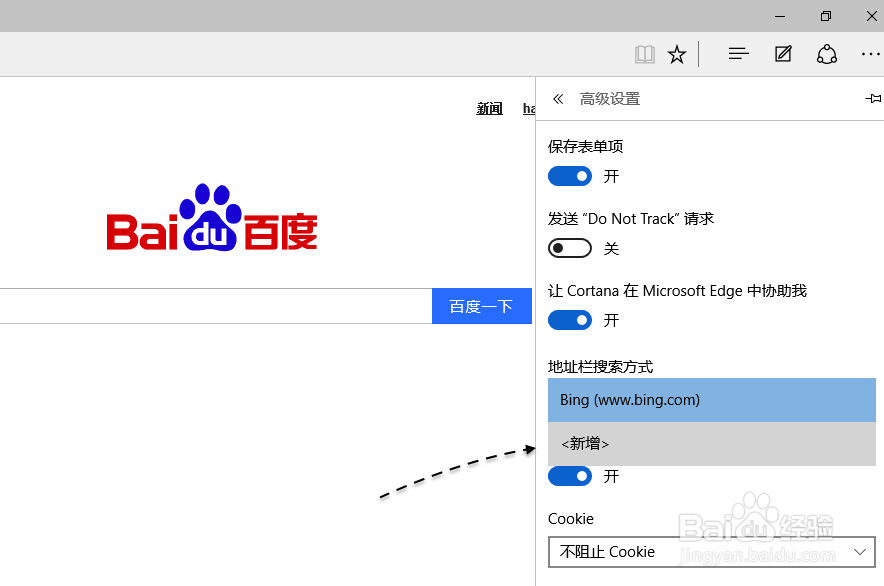Make a Web Note pen icon
884x586 pixels.
[x=783, y=54]
